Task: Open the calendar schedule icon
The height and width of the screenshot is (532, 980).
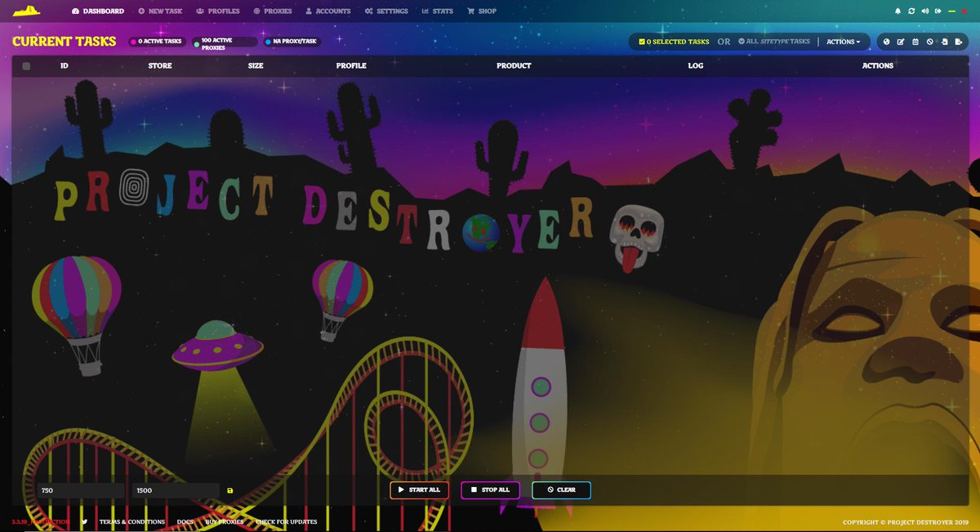Action: [x=915, y=42]
